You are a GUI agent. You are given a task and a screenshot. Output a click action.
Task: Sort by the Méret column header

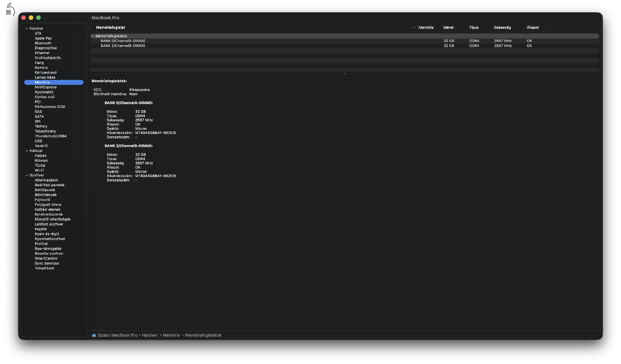[x=448, y=28]
